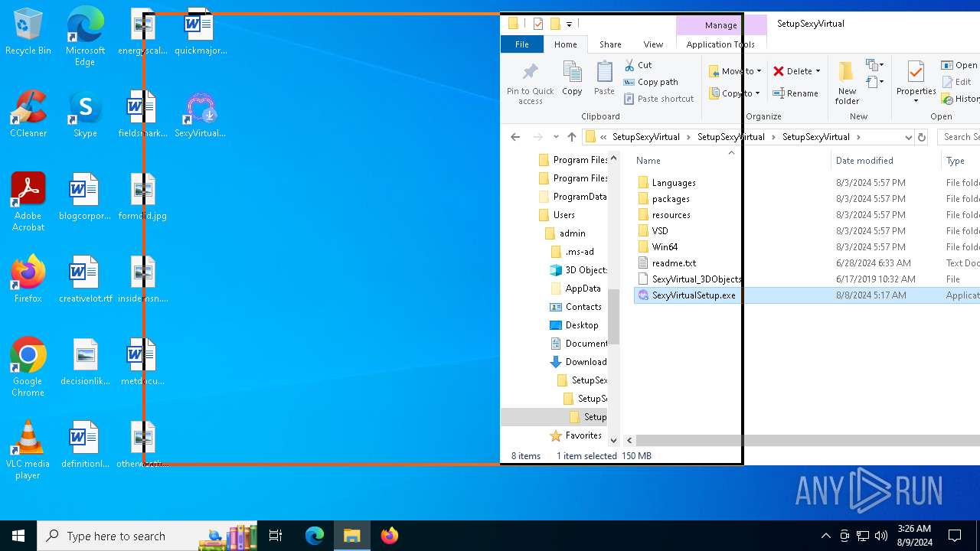Click the Up one level arrow
The image size is (980, 551).
pos(571,137)
